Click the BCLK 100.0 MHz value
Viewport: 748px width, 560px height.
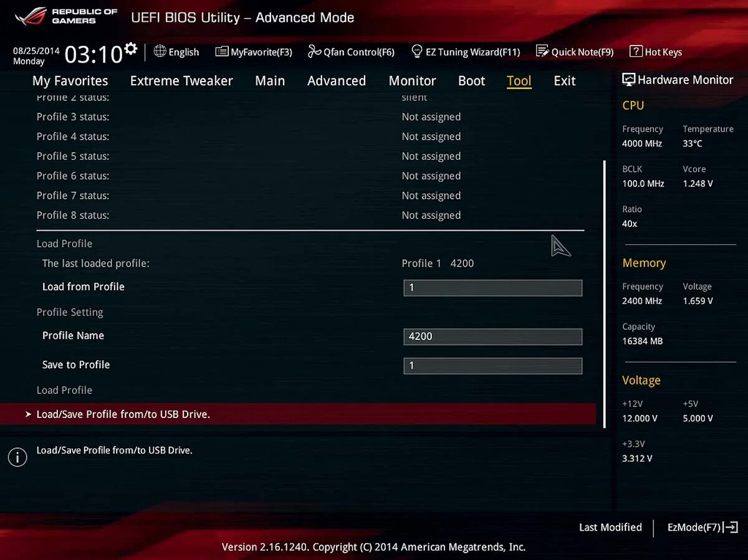(643, 184)
